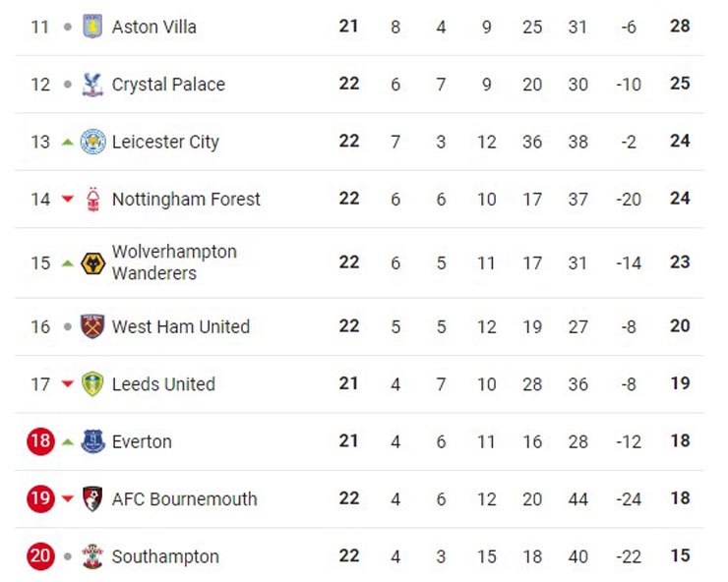The height and width of the screenshot is (582, 728).
Task: Select the Wolverhampton Wanderers team name
Action: 174,262
